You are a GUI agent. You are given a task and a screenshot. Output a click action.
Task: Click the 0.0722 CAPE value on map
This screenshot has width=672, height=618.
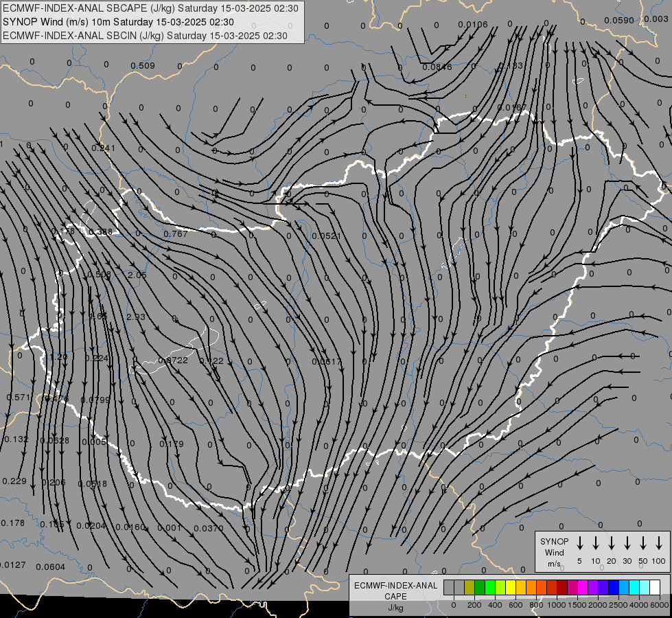173,360
